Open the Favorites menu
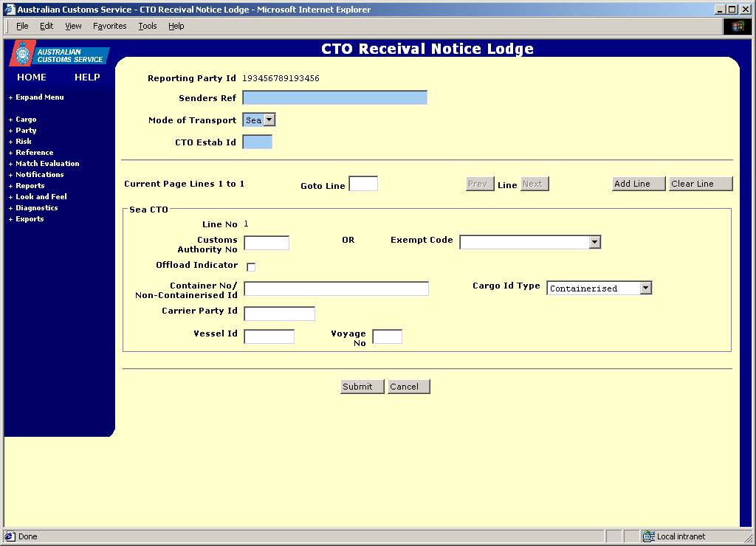 coord(109,26)
